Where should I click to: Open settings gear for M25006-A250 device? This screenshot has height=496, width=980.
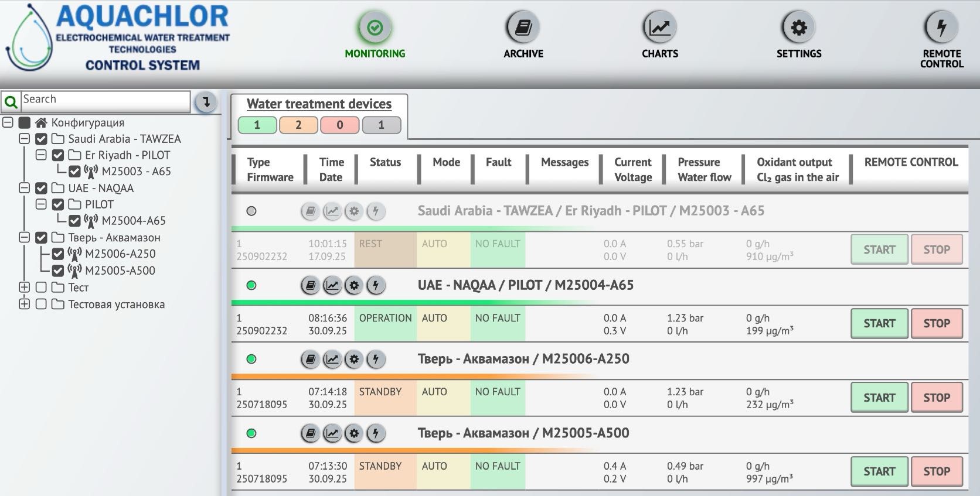pos(354,360)
